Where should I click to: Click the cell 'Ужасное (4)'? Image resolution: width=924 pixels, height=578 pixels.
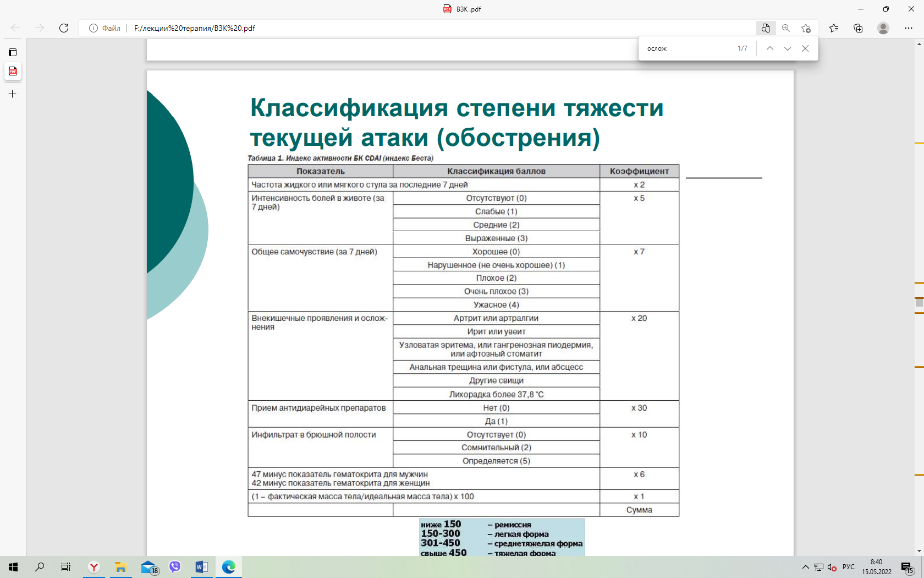point(496,305)
